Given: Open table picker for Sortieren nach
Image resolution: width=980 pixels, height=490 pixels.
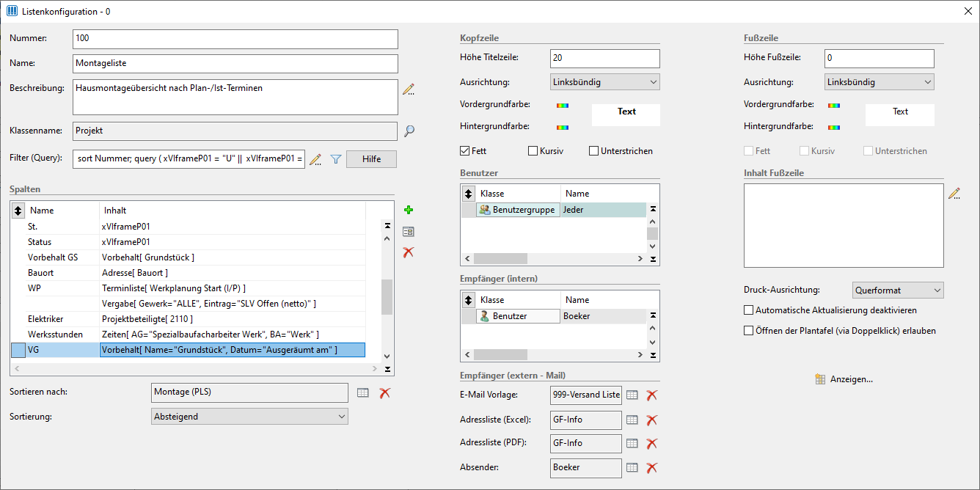Looking at the screenshot, I should [x=362, y=393].
